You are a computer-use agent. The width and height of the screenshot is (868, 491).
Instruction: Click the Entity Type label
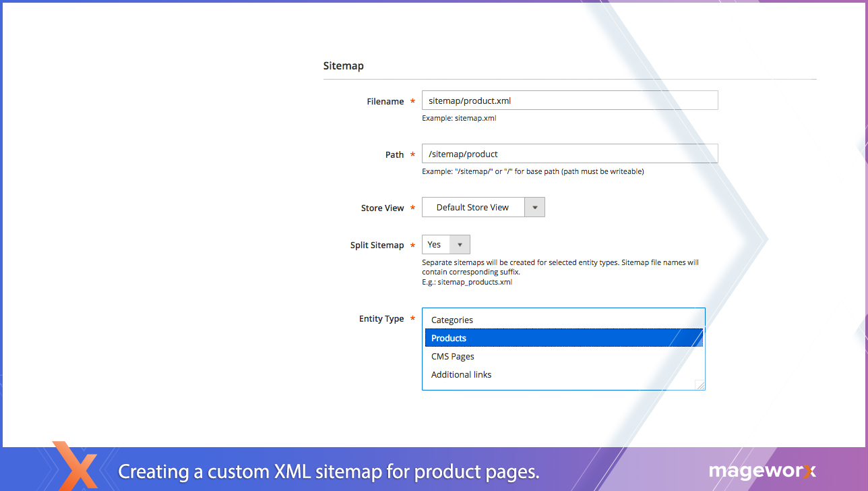(x=381, y=318)
